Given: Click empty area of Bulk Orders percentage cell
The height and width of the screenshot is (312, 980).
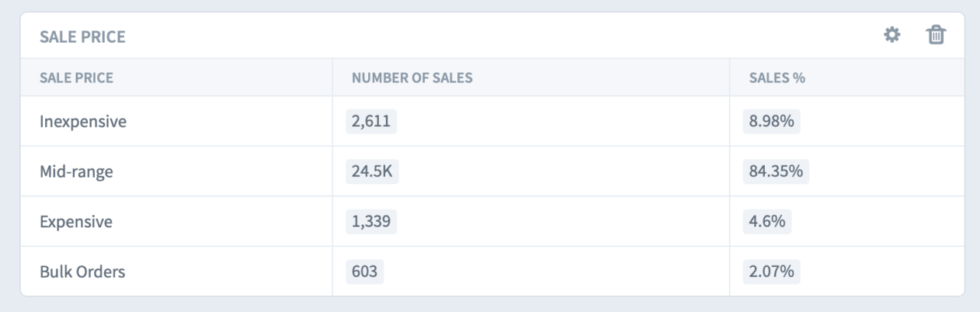Looking at the screenshot, I should [x=880, y=271].
